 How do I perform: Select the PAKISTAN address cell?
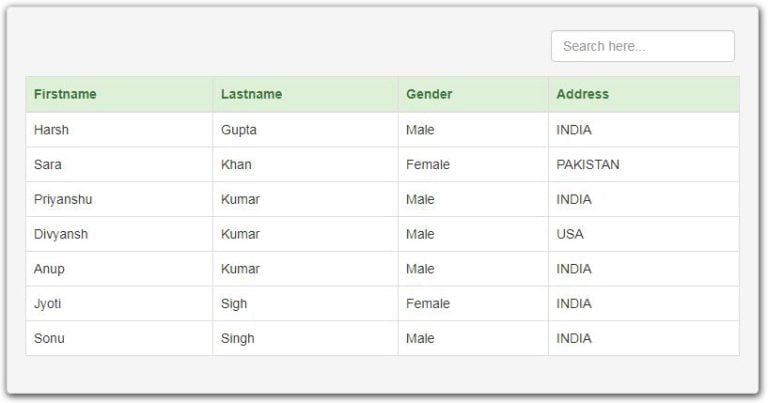588,165
